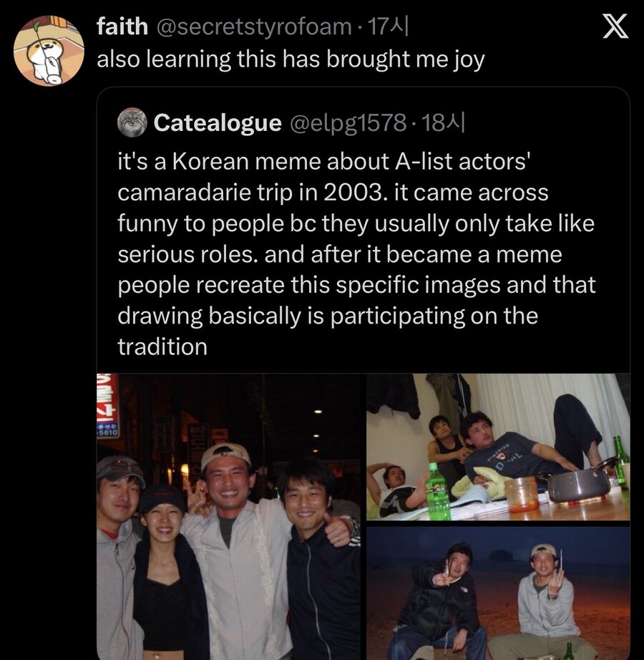Click the quoted line "serious roles. and after it became a meme"
644x660 pixels.
coord(340,254)
